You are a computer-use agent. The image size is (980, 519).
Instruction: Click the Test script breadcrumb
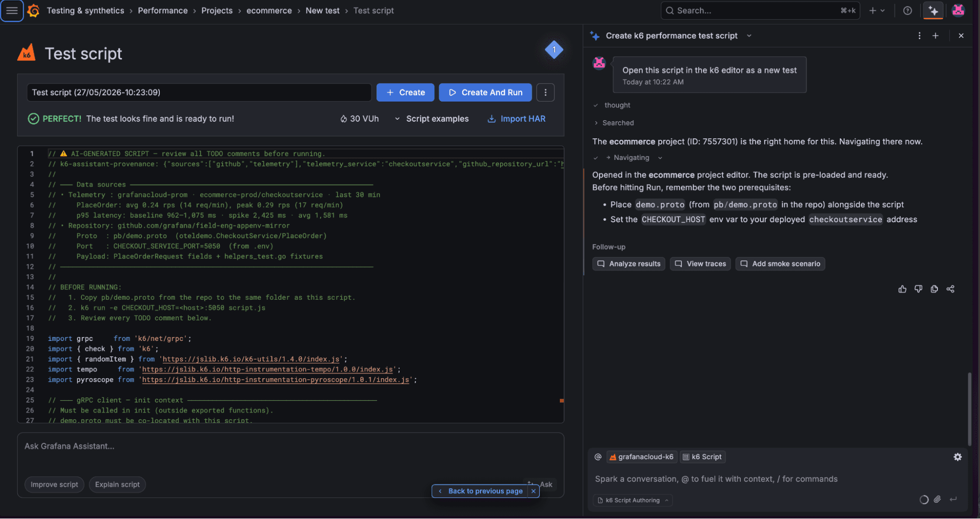click(374, 10)
